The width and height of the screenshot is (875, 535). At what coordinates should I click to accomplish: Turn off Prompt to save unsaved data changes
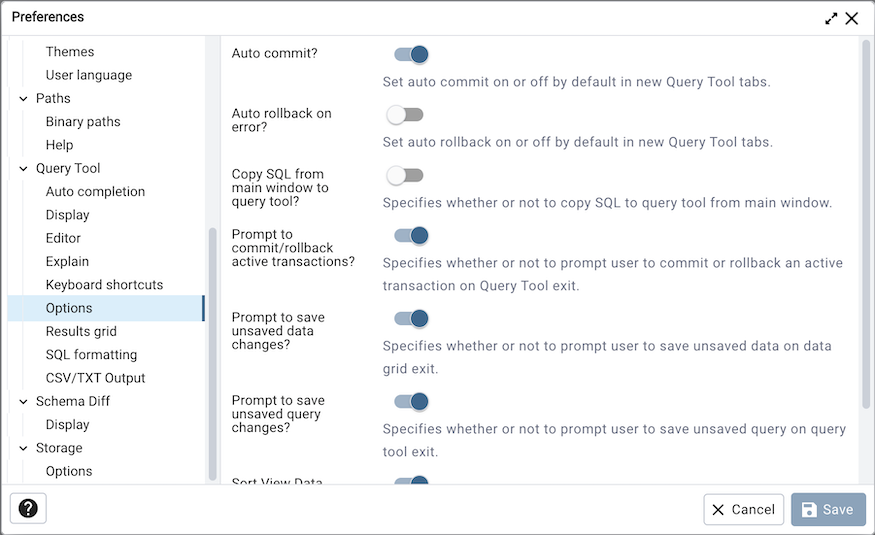[411, 319]
